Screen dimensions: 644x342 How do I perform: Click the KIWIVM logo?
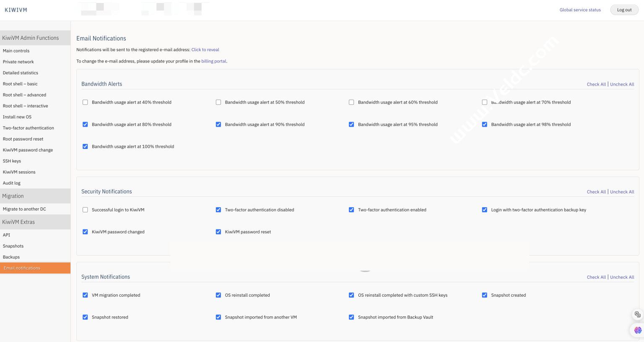(16, 10)
